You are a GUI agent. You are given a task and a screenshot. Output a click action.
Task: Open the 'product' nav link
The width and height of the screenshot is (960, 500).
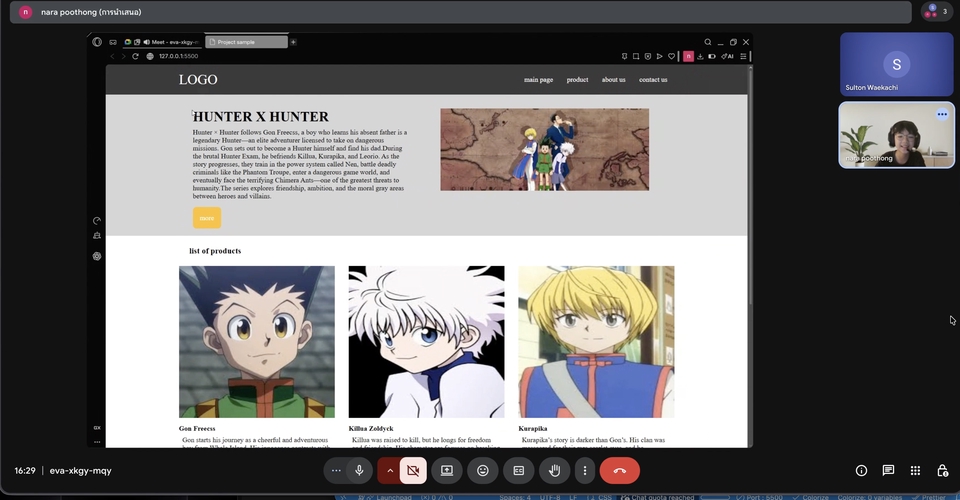pyautogui.click(x=577, y=80)
